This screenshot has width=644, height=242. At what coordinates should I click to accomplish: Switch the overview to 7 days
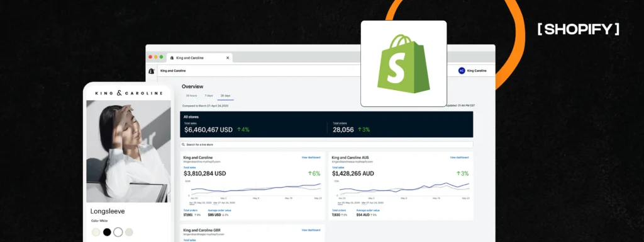(x=209, y=96)
